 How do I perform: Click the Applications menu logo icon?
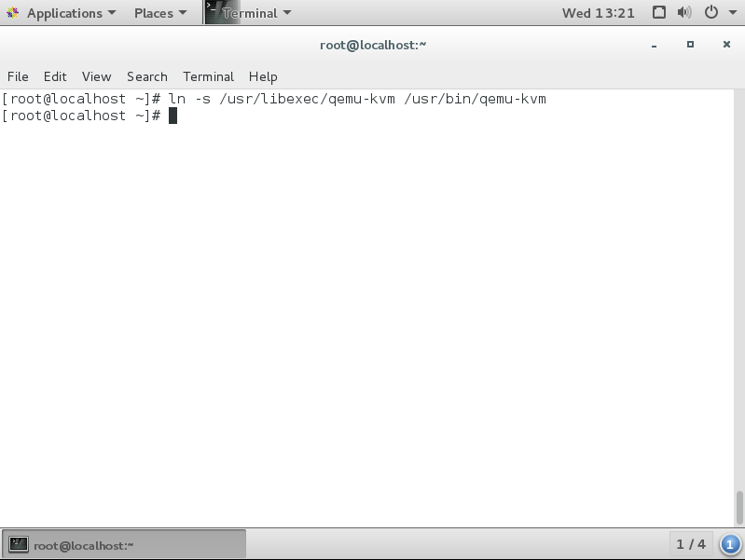click(13, 13)
